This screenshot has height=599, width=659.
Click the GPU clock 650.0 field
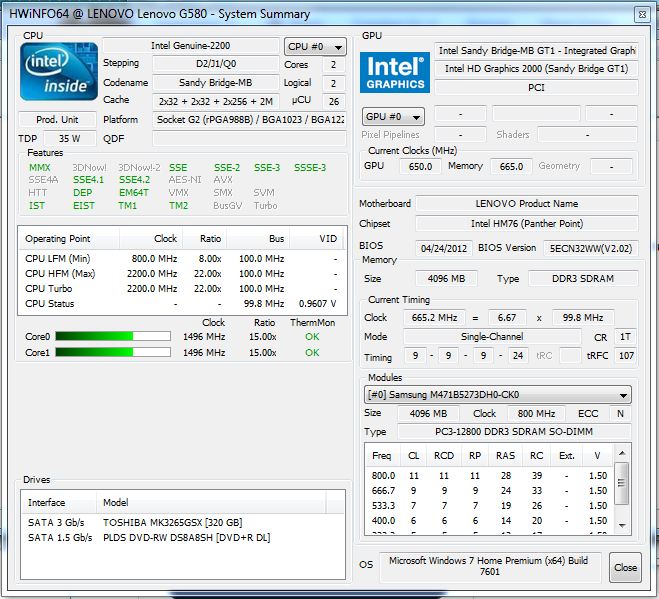(x=420, y=166)
